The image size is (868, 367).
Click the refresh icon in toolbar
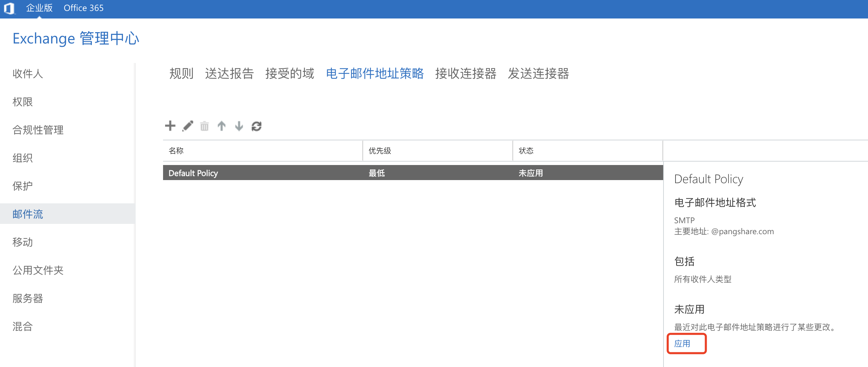click(x=257, y=126)
